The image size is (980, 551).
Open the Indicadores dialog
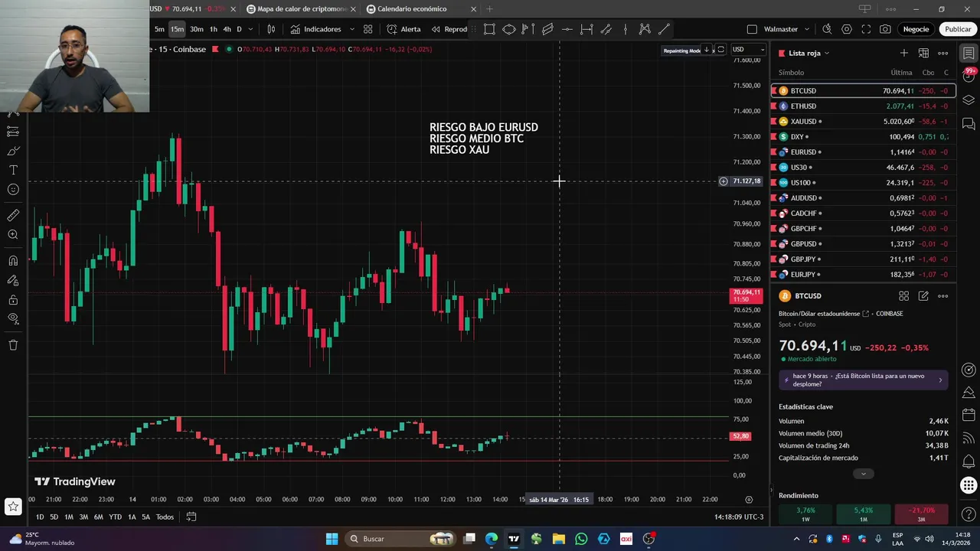coord(315,29)
